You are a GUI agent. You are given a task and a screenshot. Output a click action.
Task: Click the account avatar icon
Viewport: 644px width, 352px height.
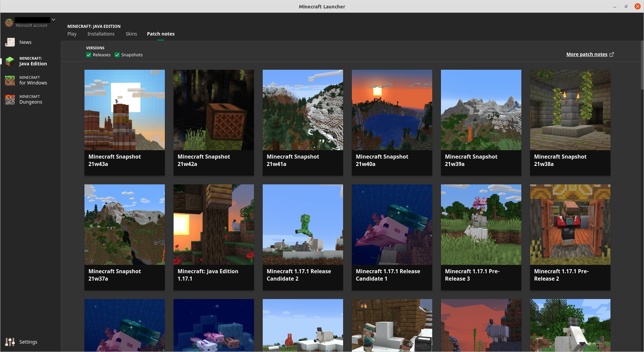click(x=9, y=23)
